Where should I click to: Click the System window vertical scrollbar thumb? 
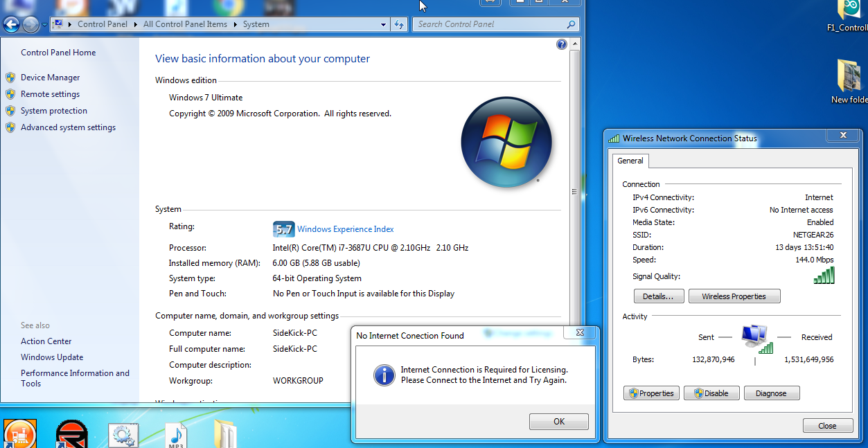[x=574, y=192]
